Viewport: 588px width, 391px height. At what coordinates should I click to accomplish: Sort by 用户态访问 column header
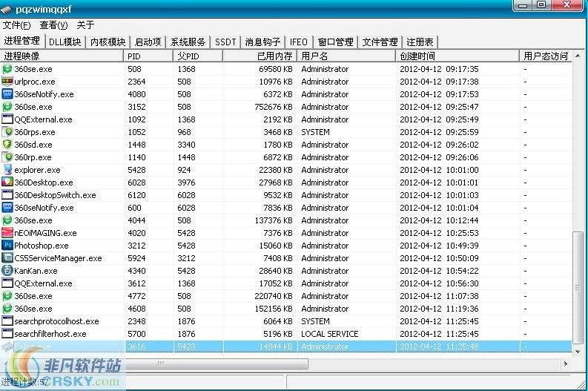point(546,56)
